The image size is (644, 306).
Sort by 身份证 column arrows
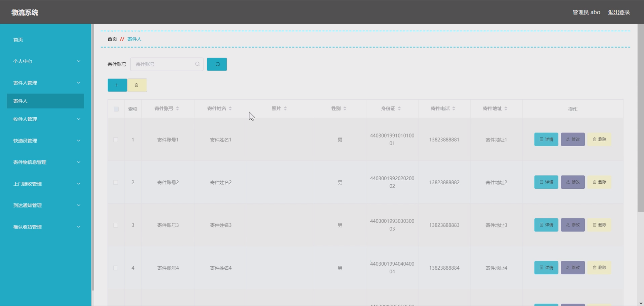click(x=399, y=109)
